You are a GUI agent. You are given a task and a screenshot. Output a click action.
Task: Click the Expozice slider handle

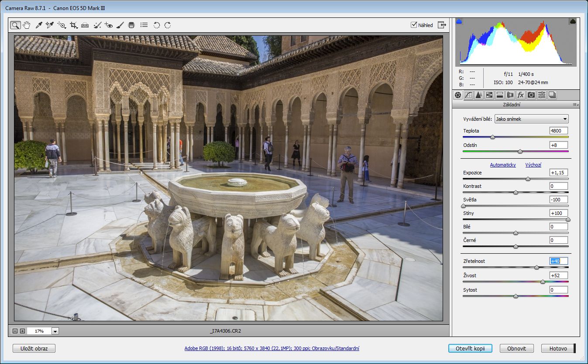[528, 179]
